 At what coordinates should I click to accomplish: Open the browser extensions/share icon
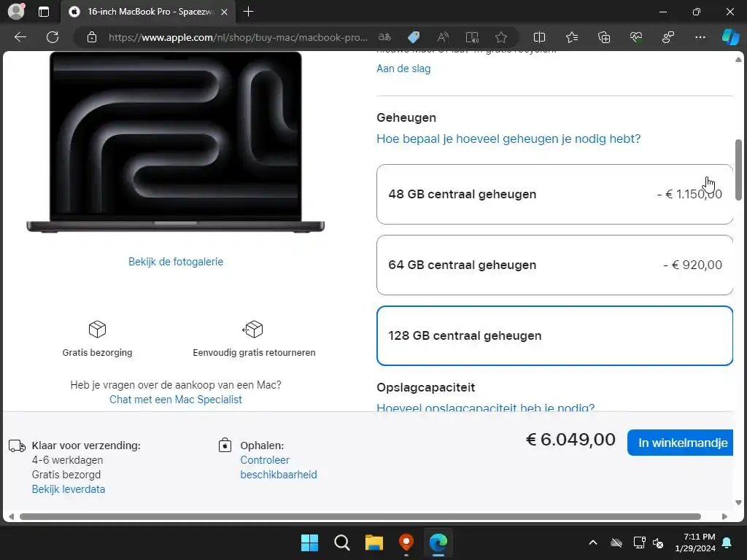668,37
